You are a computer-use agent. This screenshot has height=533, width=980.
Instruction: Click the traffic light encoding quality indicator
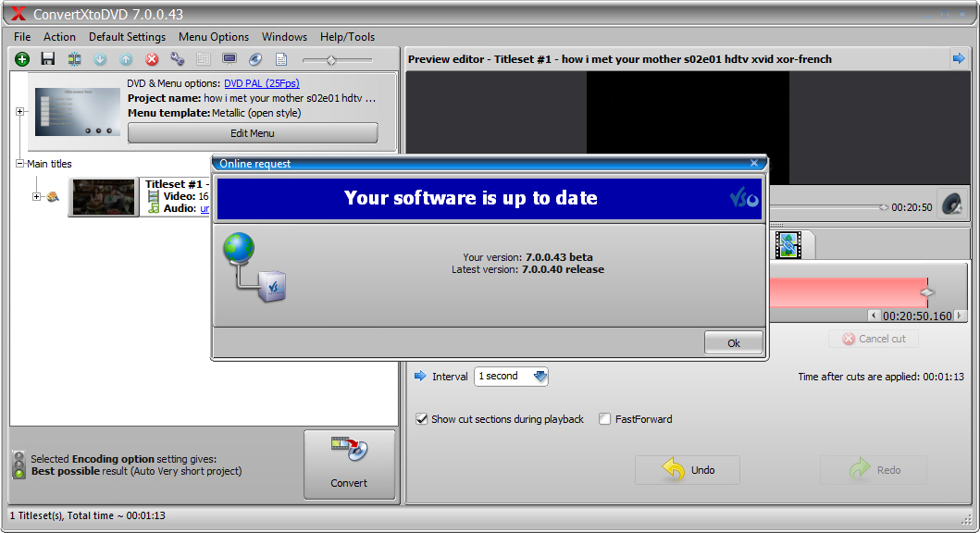(x=19, y=465)
